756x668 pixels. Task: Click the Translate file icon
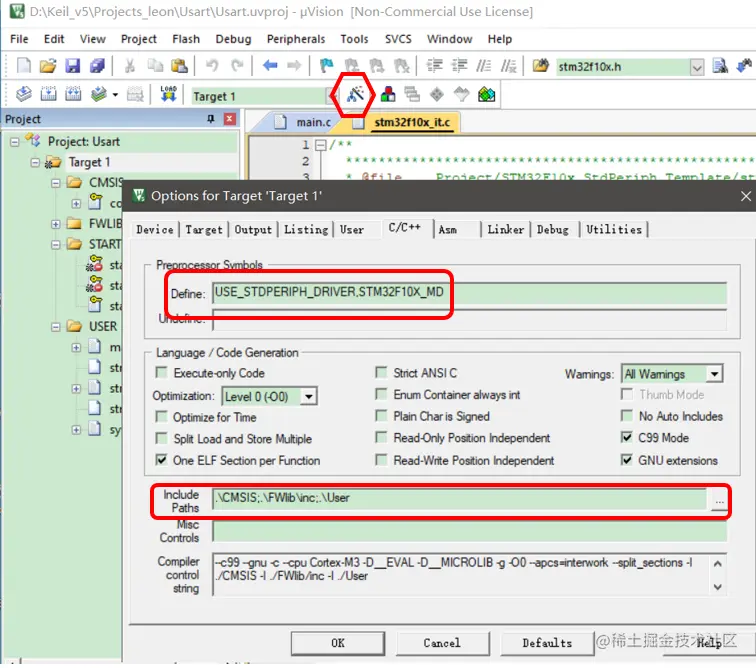(23, 94)
